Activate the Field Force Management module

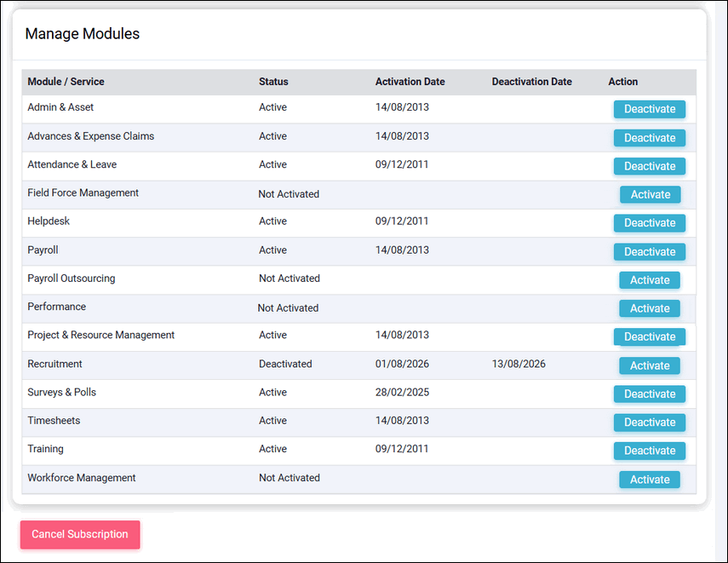(x=650, y=195)
